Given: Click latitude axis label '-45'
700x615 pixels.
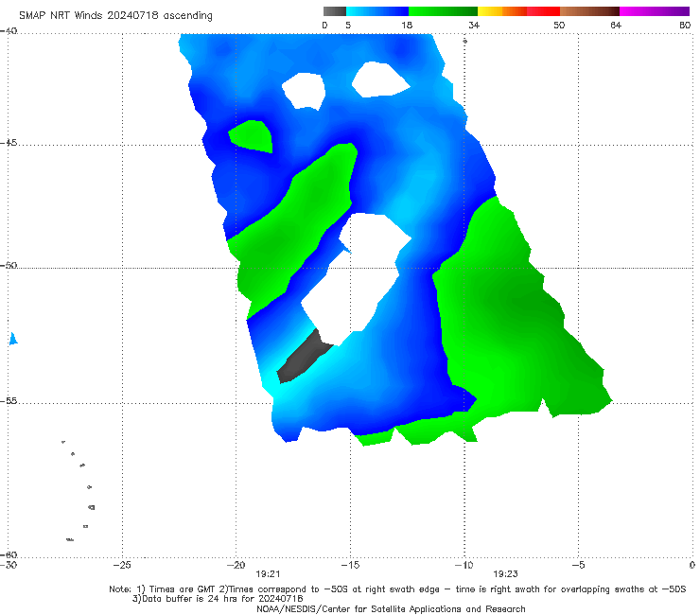Looking at the screenshot, I should click(x=9, y=143).
